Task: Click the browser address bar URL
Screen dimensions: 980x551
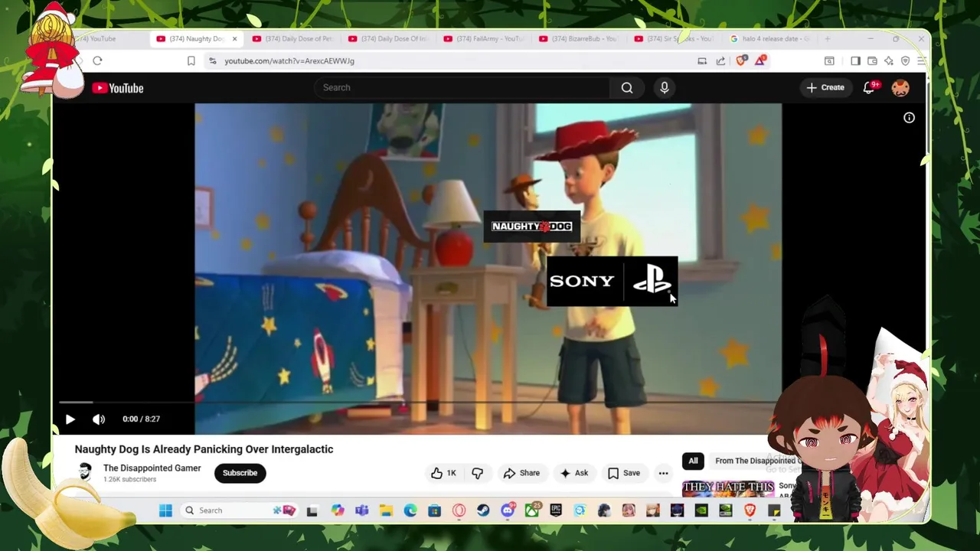Action: (x=289, y=61)
